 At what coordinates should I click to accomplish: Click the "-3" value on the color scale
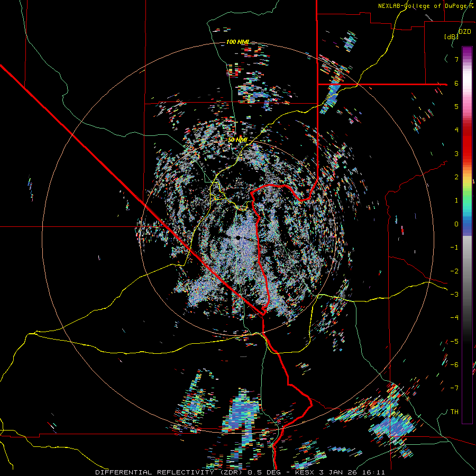point(454,294)
